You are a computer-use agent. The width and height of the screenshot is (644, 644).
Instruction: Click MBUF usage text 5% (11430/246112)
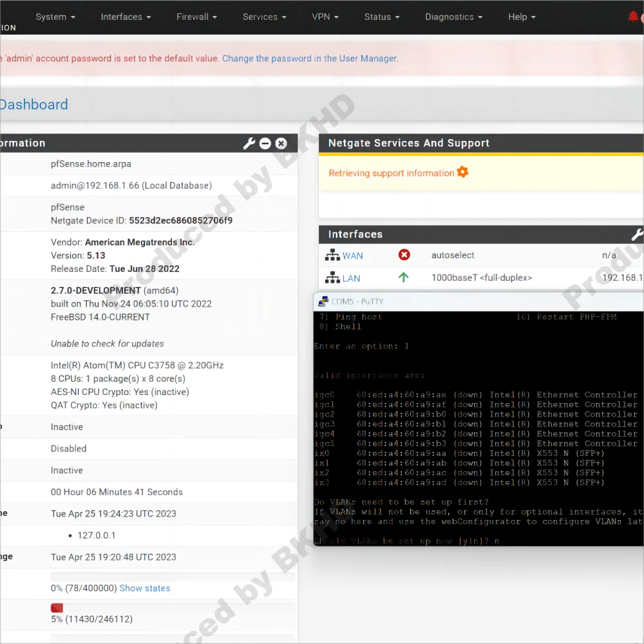click(91, 619)
